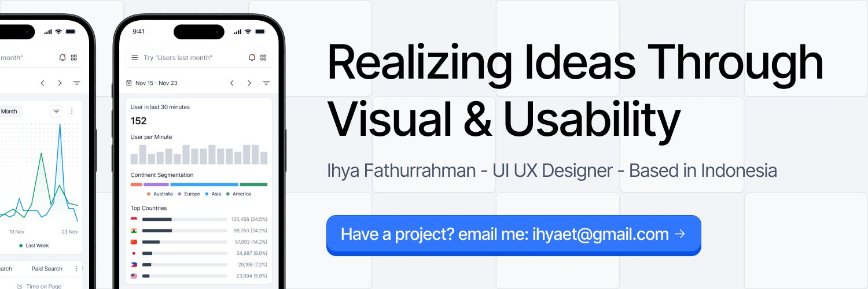The image size is (868, 289).
Task: Click the 9:41 clock in the right phone
Action: 139,31
